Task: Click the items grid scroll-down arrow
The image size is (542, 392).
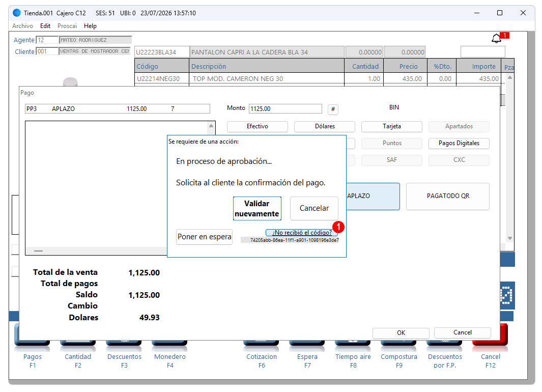Action: tap(510, 239)
